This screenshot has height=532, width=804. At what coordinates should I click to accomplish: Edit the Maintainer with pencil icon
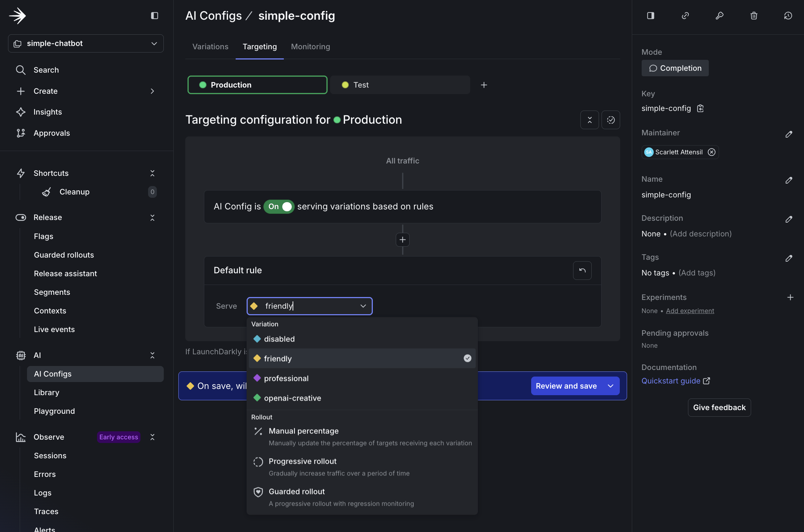(x=789, y=135)
